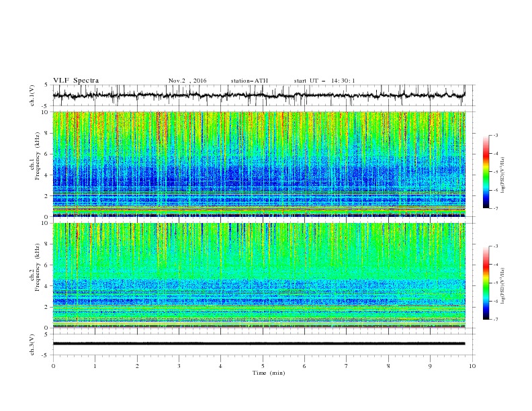The width and height of the screenshot is (532, 411).
Task: Click the time axis tick label "8"
Action: pos(388,366)
